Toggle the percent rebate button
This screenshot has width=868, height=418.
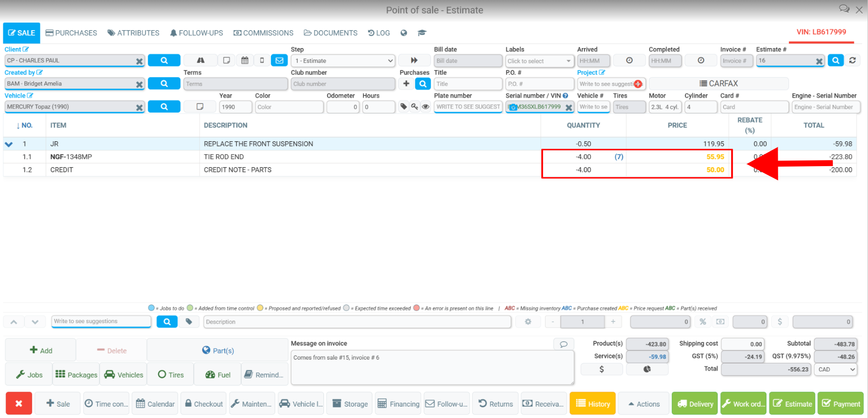[702, 322]
